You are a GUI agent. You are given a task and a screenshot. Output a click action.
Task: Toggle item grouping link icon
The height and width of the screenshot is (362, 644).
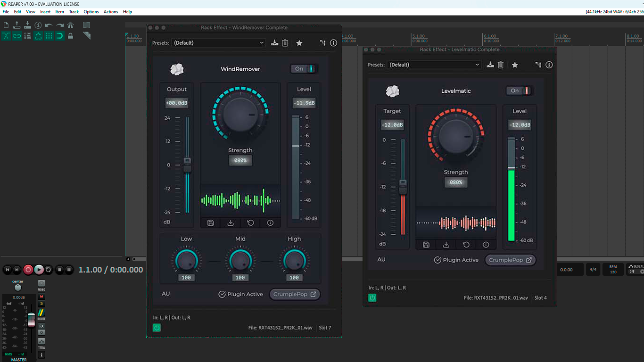click(x=17, y=36)
